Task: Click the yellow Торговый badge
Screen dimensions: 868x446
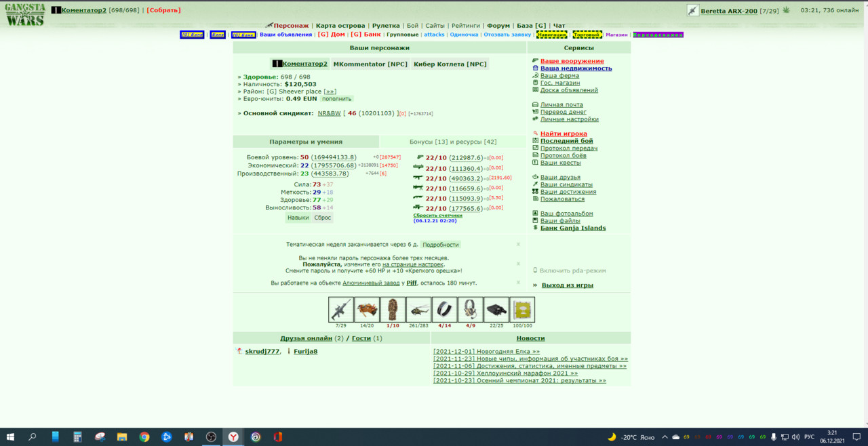Action: (x=587, y=35)
